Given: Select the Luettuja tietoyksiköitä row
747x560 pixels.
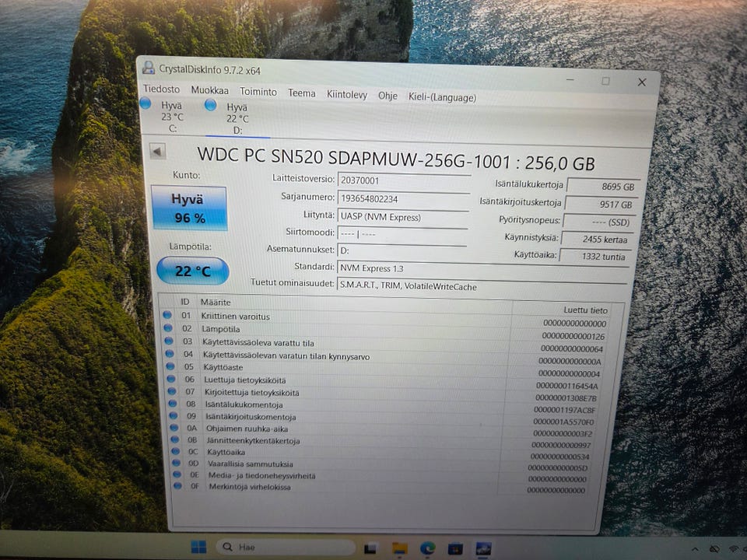Looking at the screenshot, I should (385, 383).
